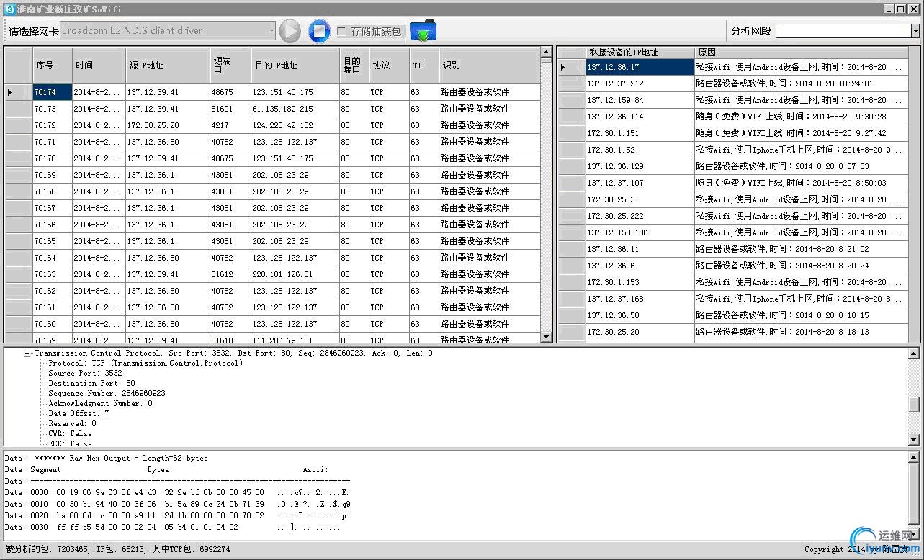This screenshot has height=560, width=924.
Task: Select device row 172.30.1.153
Action: [733, 282]
